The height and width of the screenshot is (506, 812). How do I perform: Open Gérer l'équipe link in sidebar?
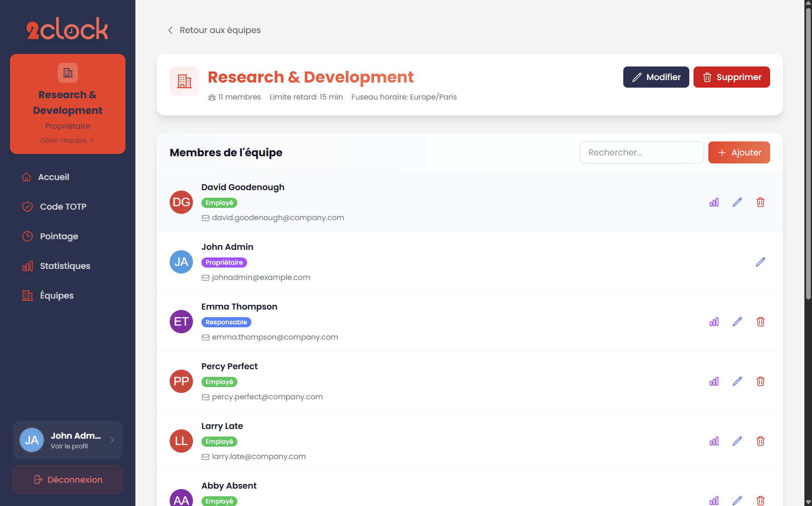coord(67,140)
